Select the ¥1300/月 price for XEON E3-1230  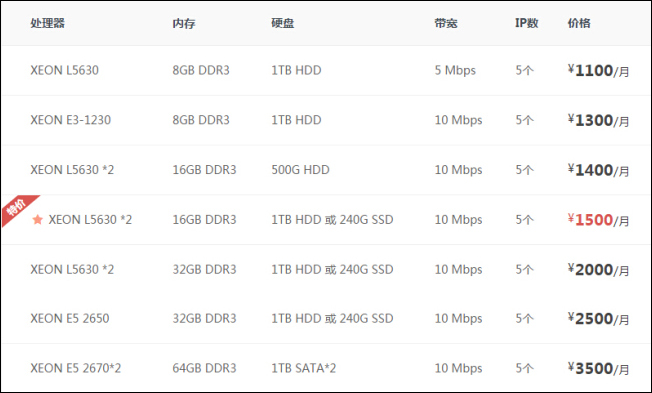[x=598, y=120]
